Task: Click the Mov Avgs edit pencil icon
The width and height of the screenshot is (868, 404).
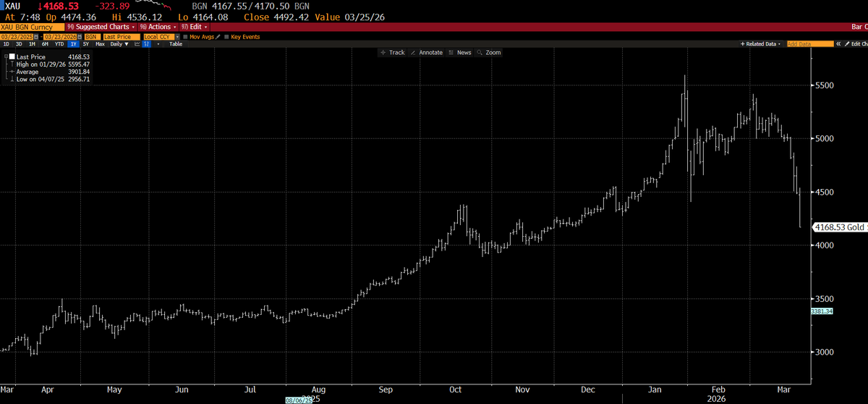Action: pos(218,37)
